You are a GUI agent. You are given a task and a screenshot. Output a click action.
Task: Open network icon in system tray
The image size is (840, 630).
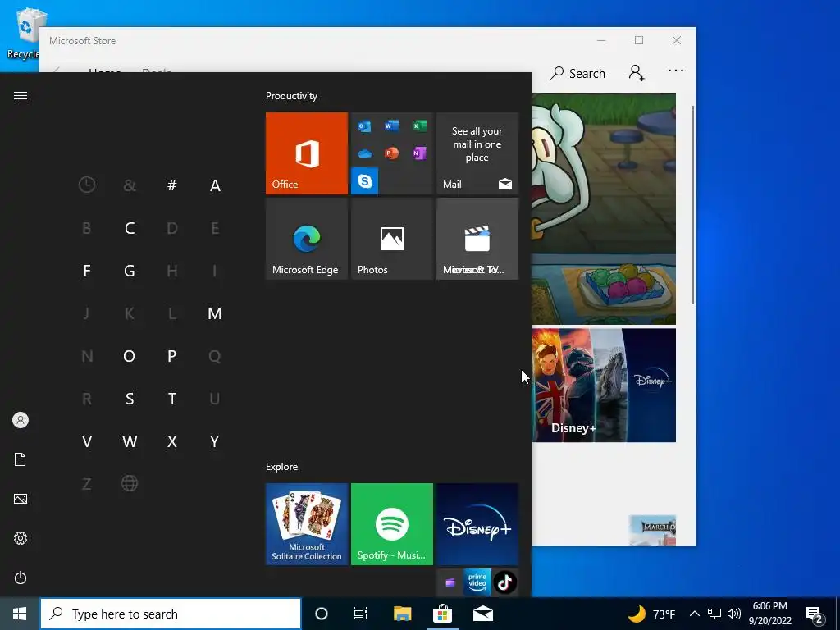pos(714,614)
